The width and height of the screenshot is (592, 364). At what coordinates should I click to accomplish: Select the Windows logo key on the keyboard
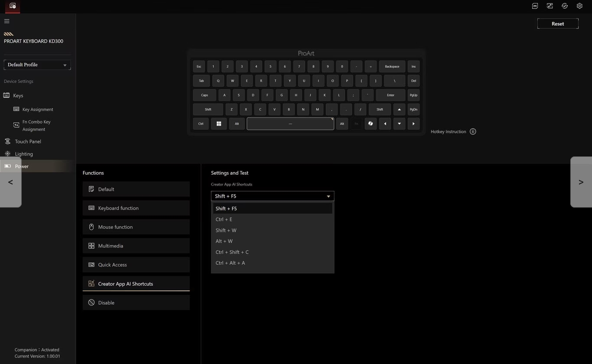219,124
